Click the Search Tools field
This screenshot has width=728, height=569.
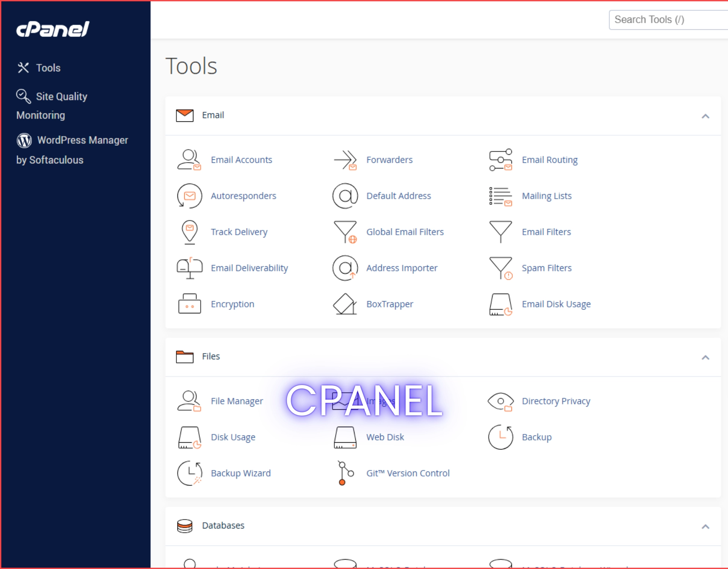click(x=668, y=19)
